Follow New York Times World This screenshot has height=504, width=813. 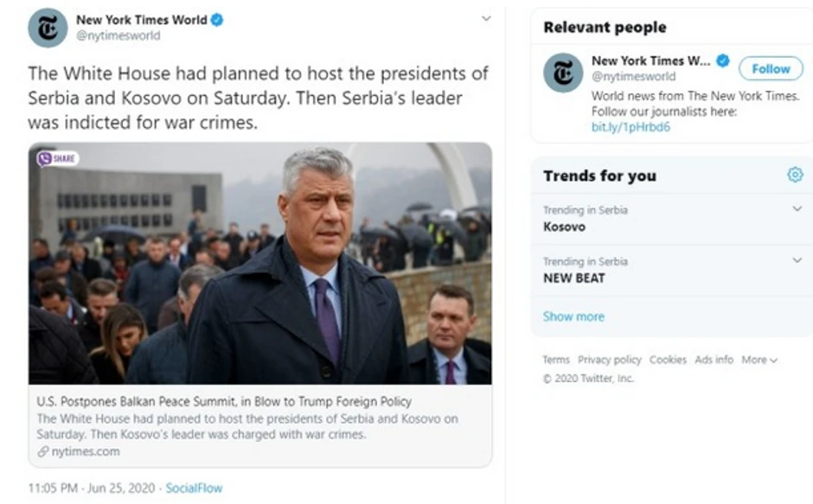pos(770,68)
